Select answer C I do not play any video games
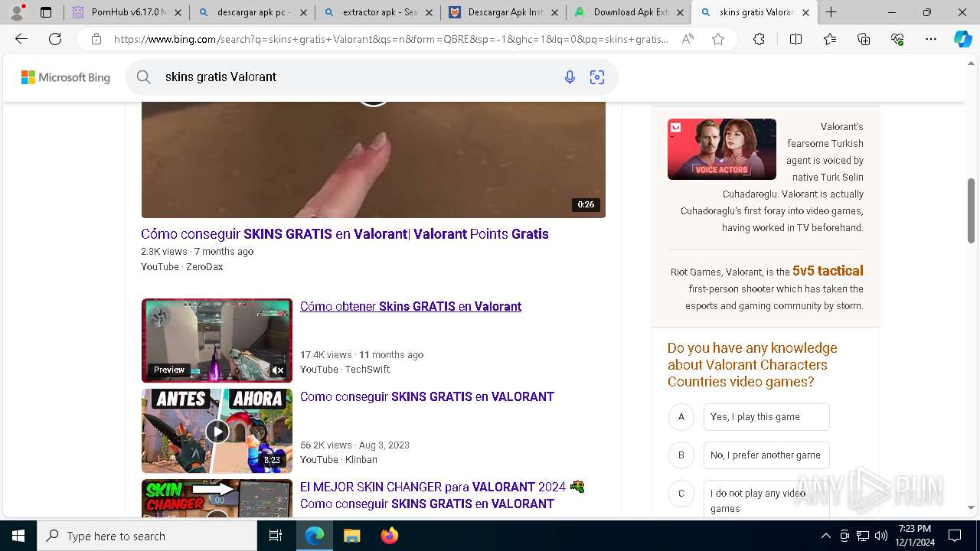 click(766, 500)
